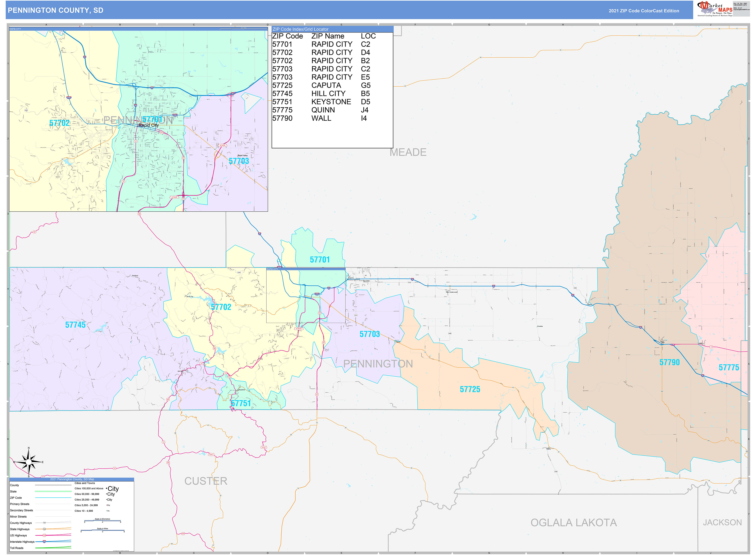
Task: Click the Cities 100,000 and Above entry
Action: (x=89, y=488)
